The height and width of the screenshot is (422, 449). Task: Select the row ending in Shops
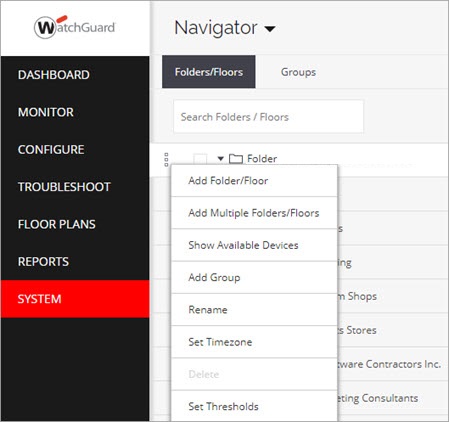[x=393, y=296]
